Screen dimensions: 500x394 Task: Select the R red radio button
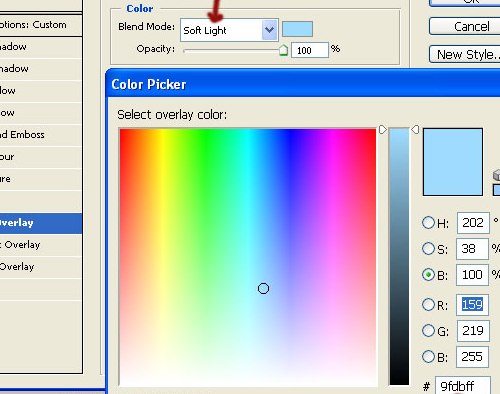pos(428,304)
